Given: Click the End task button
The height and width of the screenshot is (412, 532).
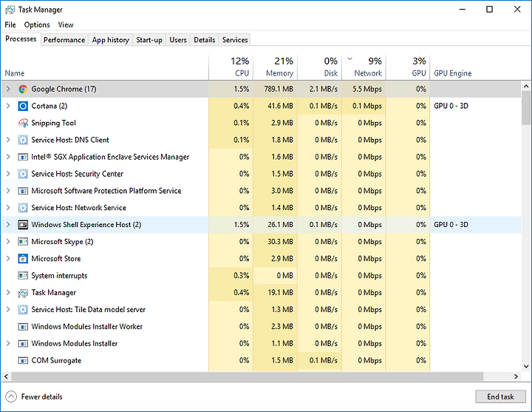Looking at the screenshot, I should pyautogui.click(x=500, y=396).
